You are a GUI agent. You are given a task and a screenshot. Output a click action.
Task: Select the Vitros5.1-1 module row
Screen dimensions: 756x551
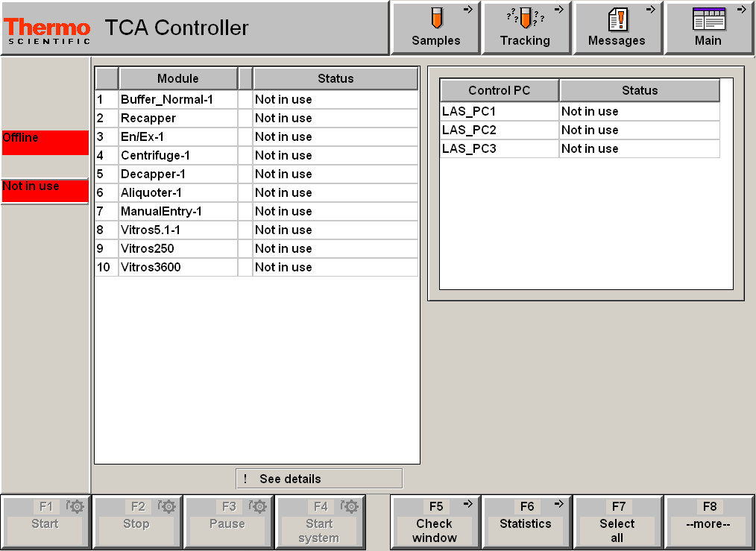[256, 230]
